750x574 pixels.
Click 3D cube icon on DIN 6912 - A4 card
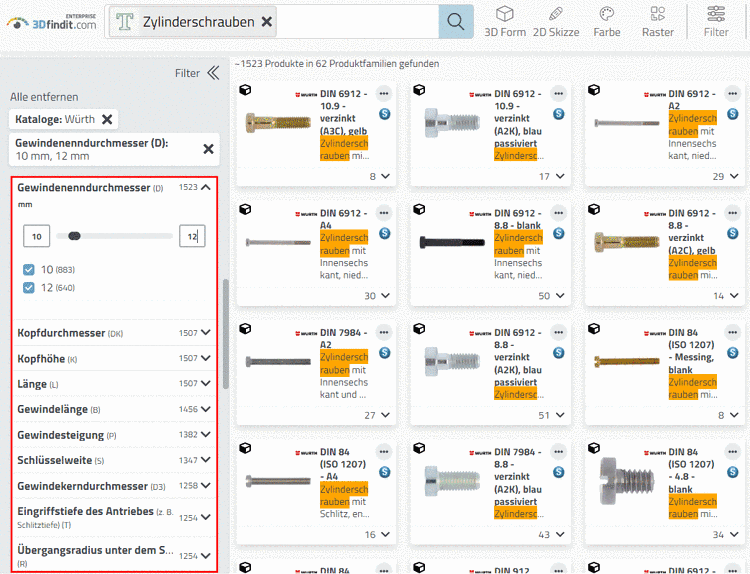tap(245, 209)
